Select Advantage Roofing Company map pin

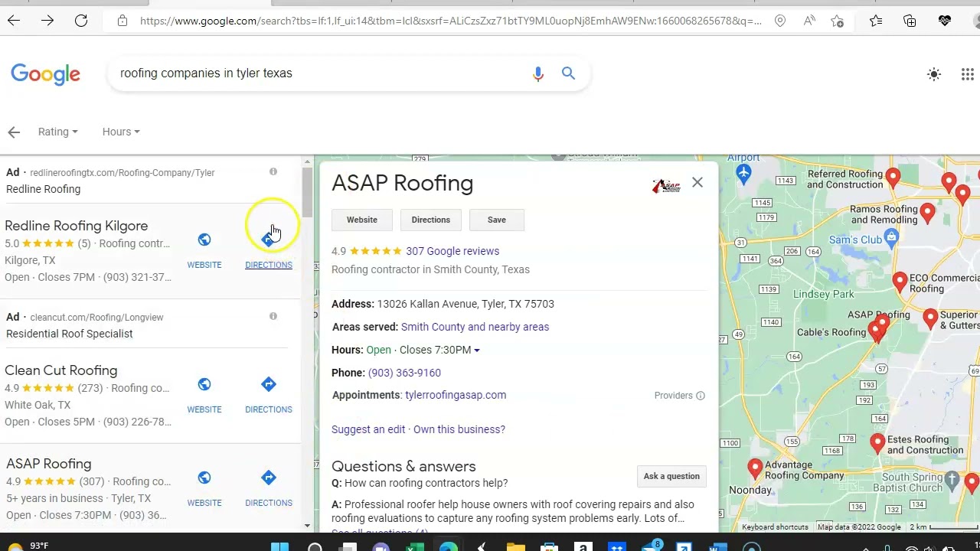[x=755, y=468]
